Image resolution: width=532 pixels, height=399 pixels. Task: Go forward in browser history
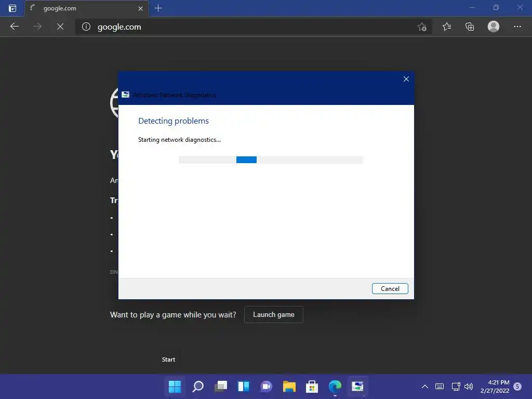[x=37, y=26]
